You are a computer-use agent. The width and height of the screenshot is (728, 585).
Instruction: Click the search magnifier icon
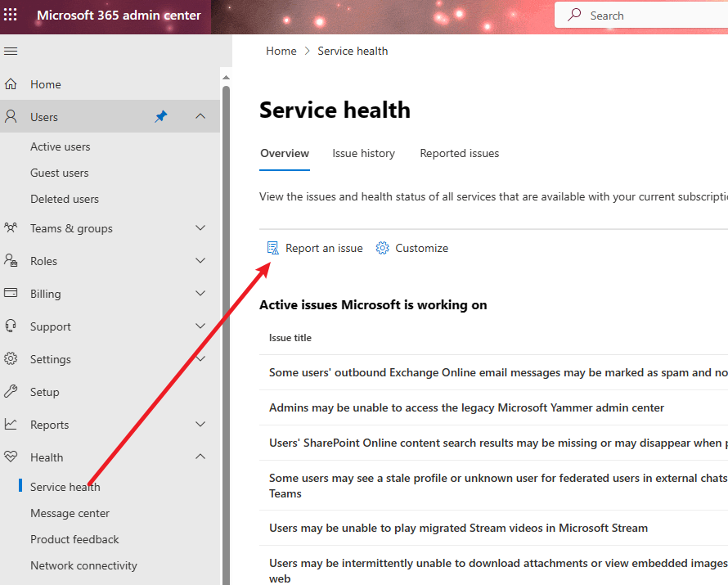pyautogui.click(x=574, y=15)
